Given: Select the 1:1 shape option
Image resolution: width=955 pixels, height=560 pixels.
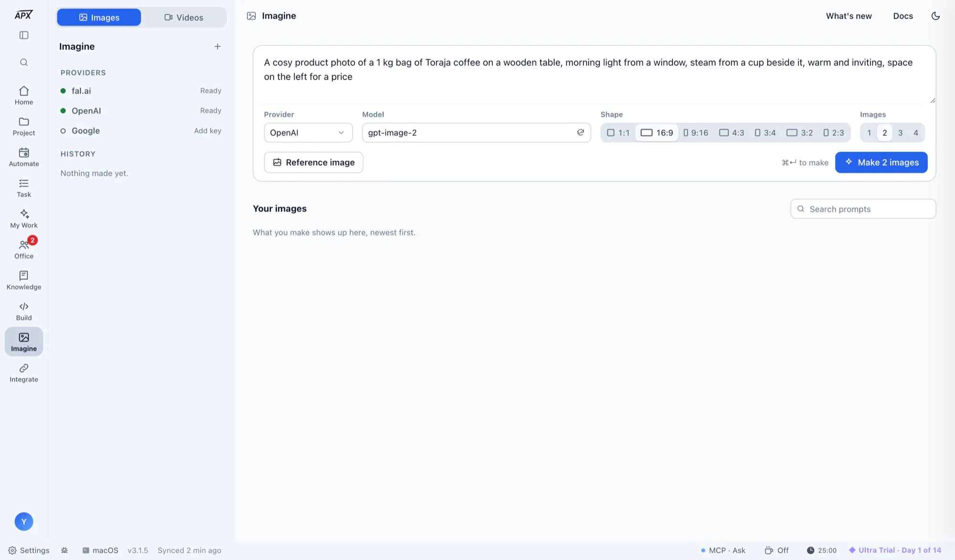Looking at the screenshot, I should click(618, 133).
